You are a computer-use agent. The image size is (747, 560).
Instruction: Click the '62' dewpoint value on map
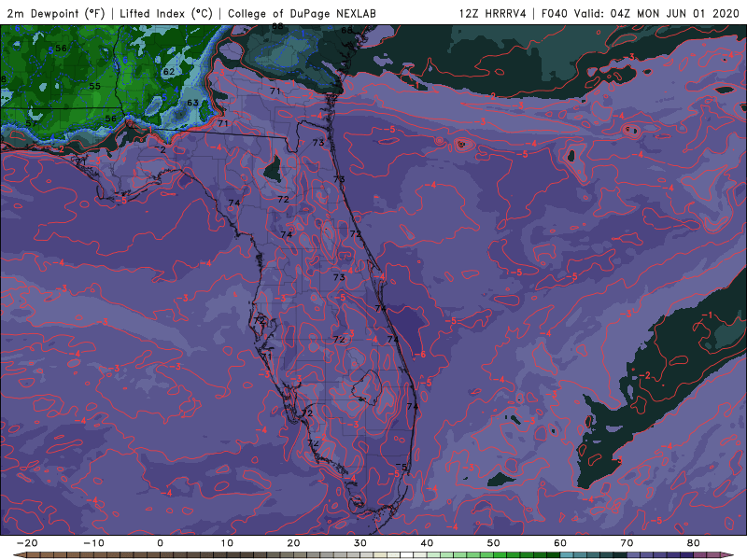pyautogui.click(x=169, y=72)
